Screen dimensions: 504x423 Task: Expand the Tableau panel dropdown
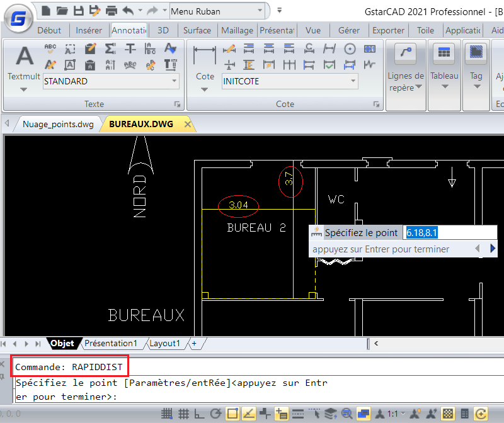(445, 87)
